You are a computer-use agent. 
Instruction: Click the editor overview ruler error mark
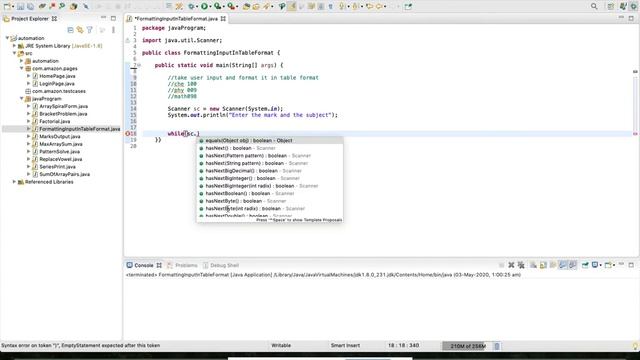click(x=635, y=134)
